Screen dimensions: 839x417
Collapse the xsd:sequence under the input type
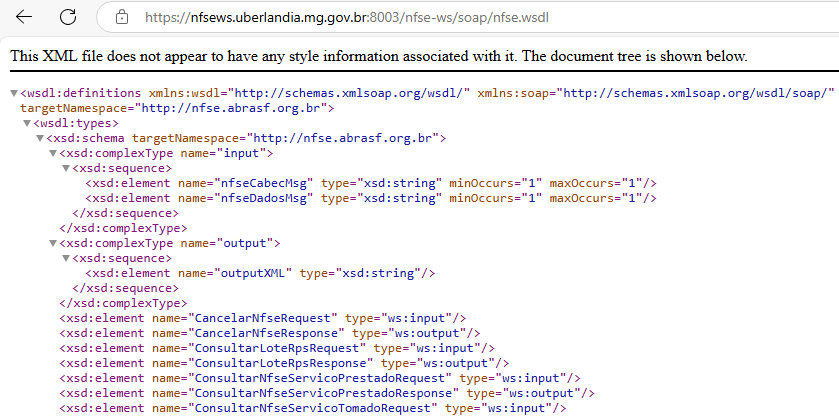coord(66,169)
